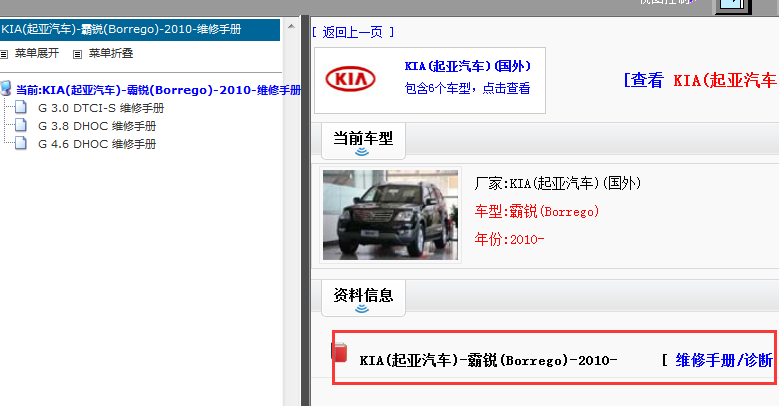This screenshot has height=406, width=779.
Task: Collapse the menu via 菜单折叠
Action: tap(111, 53)
